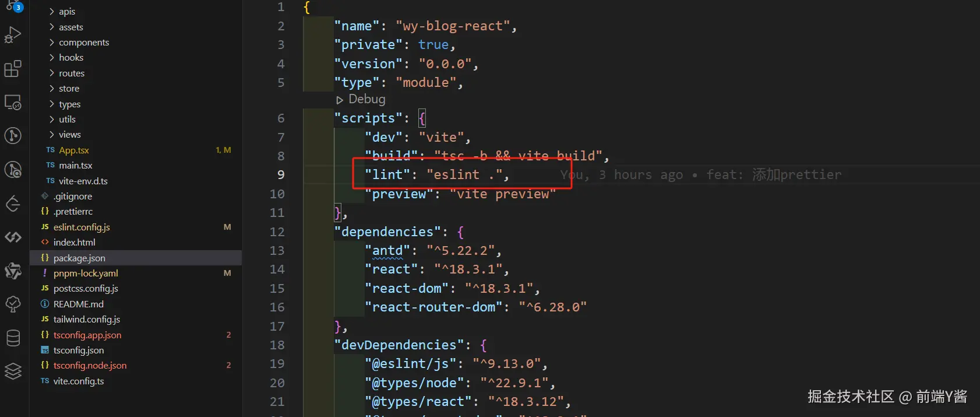The height and width of the screenshot is (417, 980).
Task: Click the "0.0.0" version string
Action: 445,64
